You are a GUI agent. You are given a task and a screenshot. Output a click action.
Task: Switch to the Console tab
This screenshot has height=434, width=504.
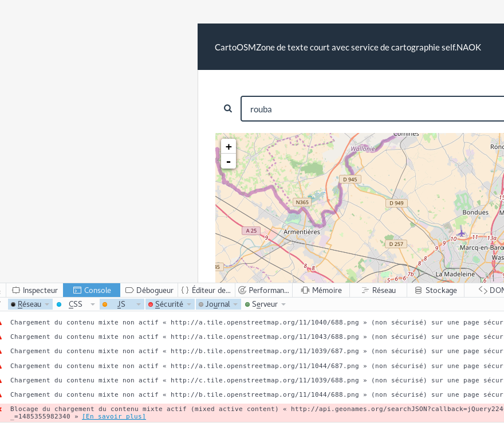pos(92,290)
